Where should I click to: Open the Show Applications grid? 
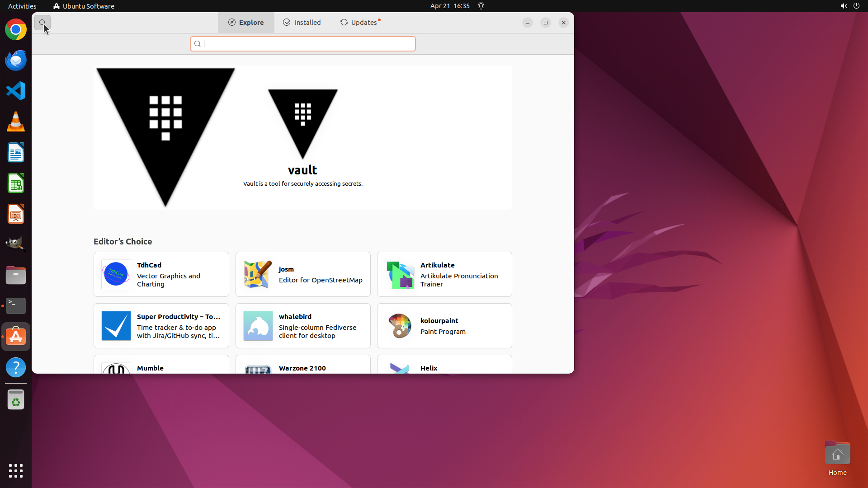(16, 471)
